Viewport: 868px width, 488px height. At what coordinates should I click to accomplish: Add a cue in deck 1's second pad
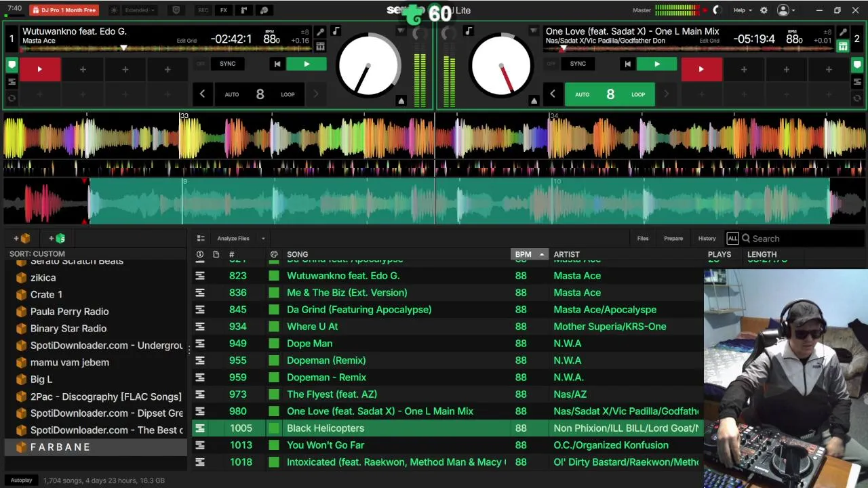click(x=83, y=69)
